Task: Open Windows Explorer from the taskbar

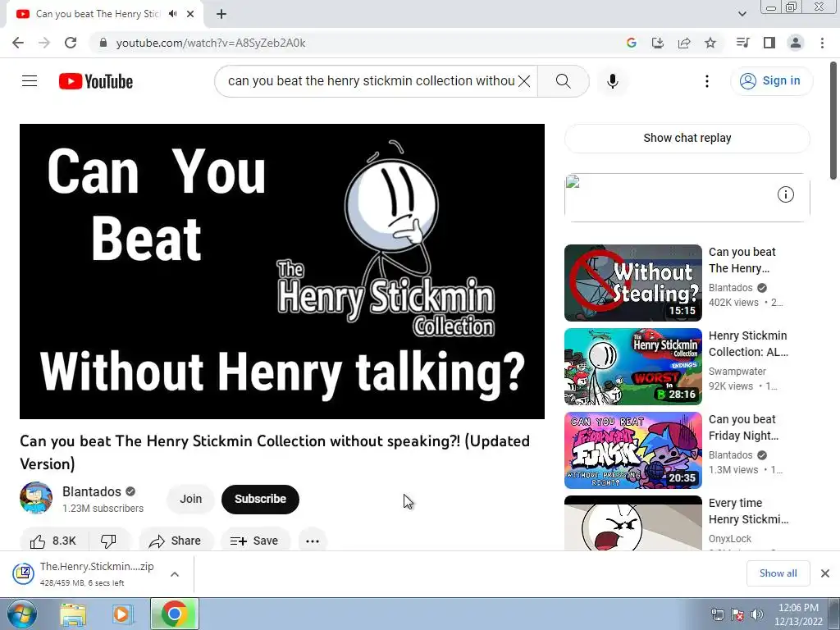Action: tap(73, 614)
